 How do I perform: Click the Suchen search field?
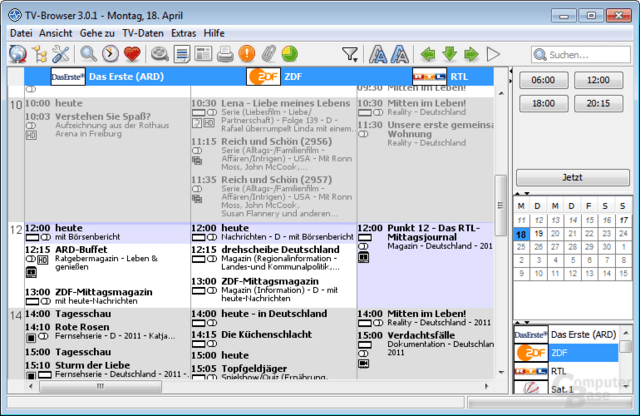581,55
